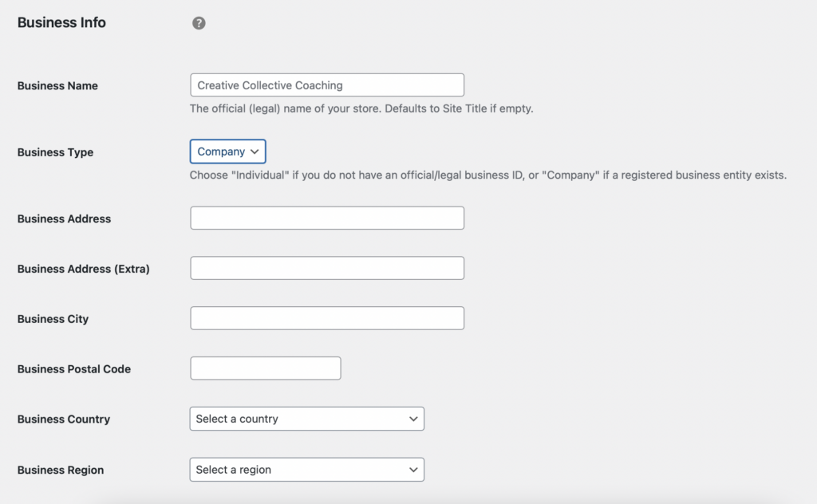Click the Business Type label

coord(55,152)
